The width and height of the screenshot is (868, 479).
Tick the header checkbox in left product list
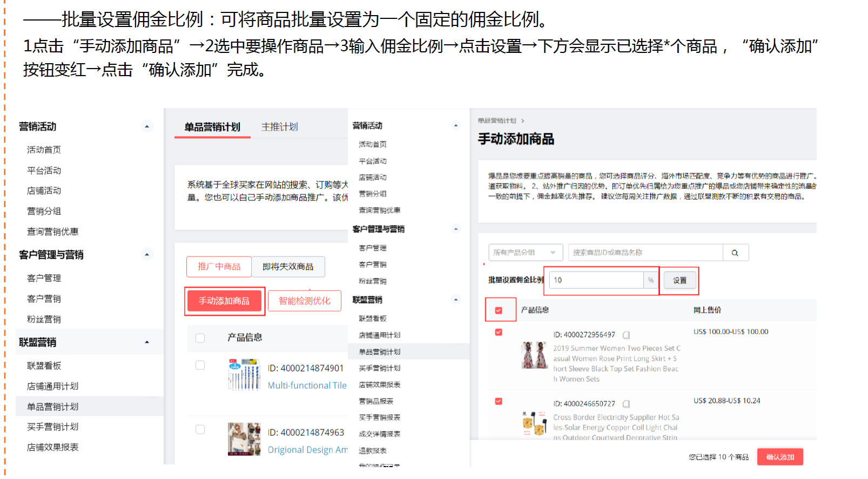tap(200, 338)
